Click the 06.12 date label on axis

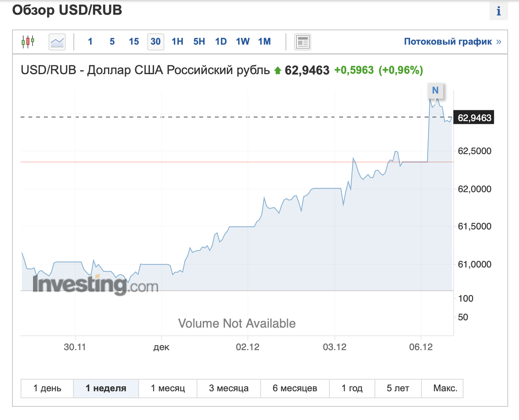[421, 347]
